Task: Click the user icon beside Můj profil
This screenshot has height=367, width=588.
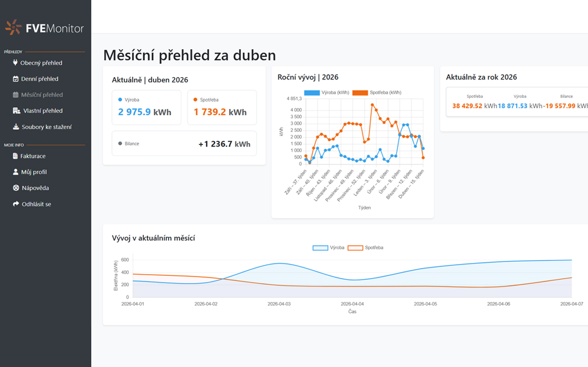Action: 16,172
